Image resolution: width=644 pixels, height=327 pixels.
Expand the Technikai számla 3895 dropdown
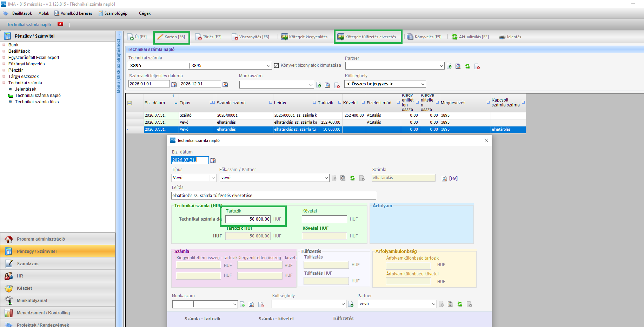pos(269,66)
